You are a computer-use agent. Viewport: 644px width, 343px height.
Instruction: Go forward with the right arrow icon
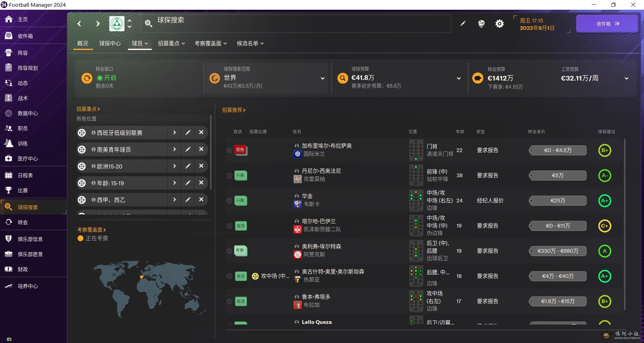[x=98, y=24]
